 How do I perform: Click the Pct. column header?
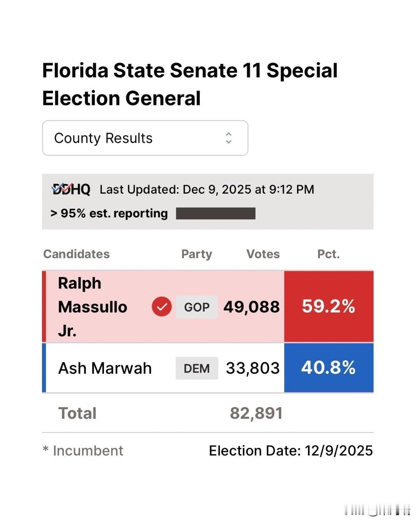click(329, 254)
